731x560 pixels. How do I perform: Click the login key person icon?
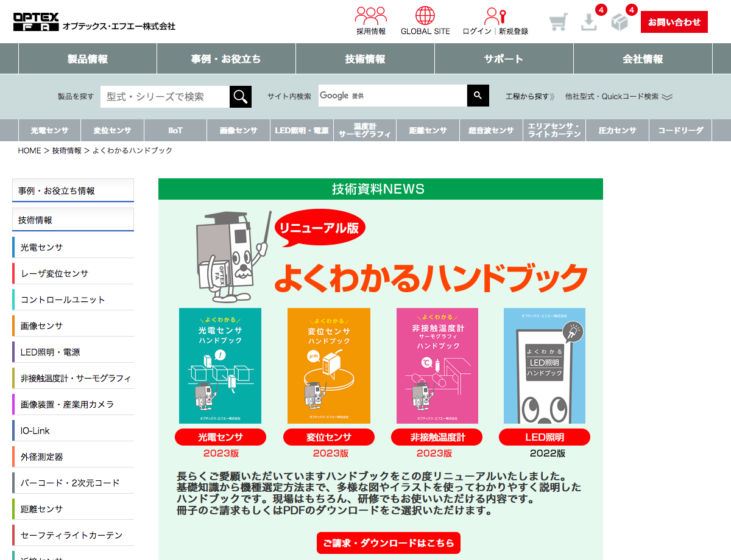point(495,16)
